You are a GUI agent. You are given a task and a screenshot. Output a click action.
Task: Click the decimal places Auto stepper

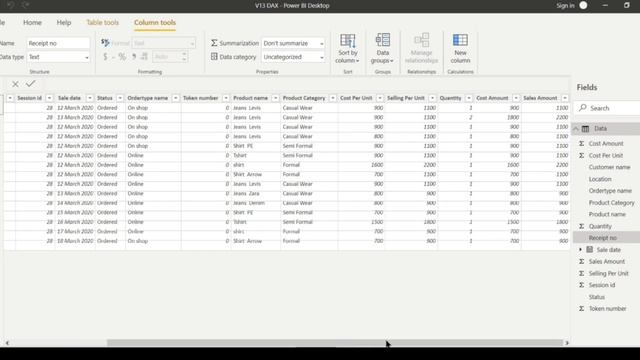point(184,57)
